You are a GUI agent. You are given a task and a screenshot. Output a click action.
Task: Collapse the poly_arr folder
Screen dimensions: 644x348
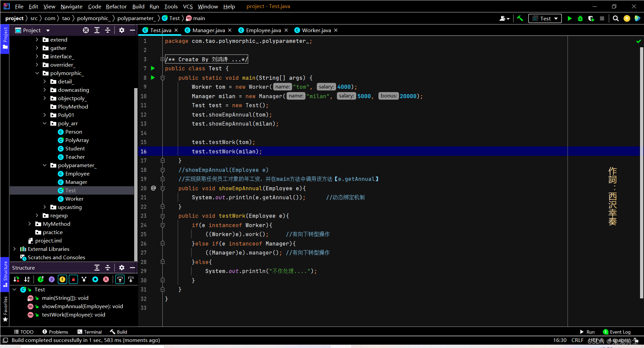pyautogui.click(x=45, y=123)
